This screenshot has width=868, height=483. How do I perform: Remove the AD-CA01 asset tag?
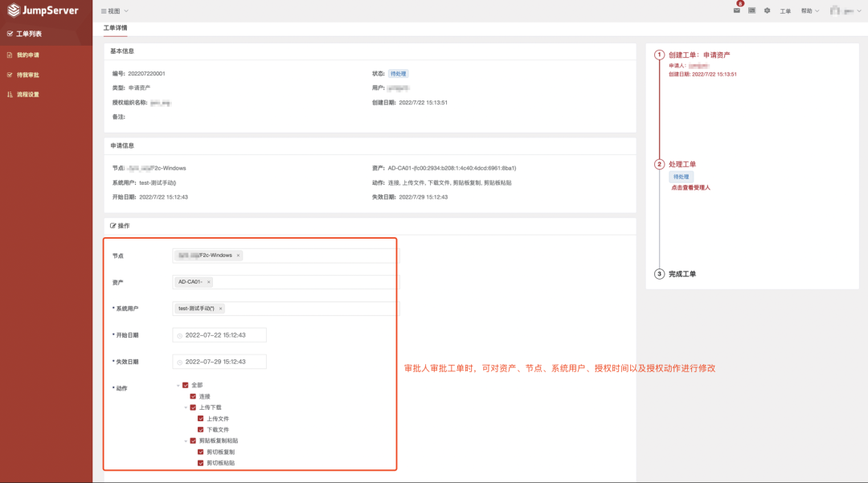click(209, 282)
